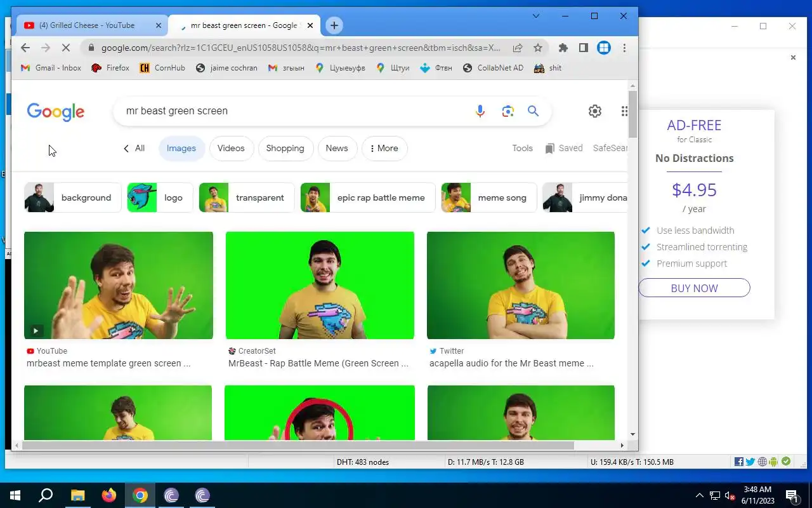The height and width of the screenshot is (508, 812).
Task: Click green checkmark network status icon
Action: point(786,462)
